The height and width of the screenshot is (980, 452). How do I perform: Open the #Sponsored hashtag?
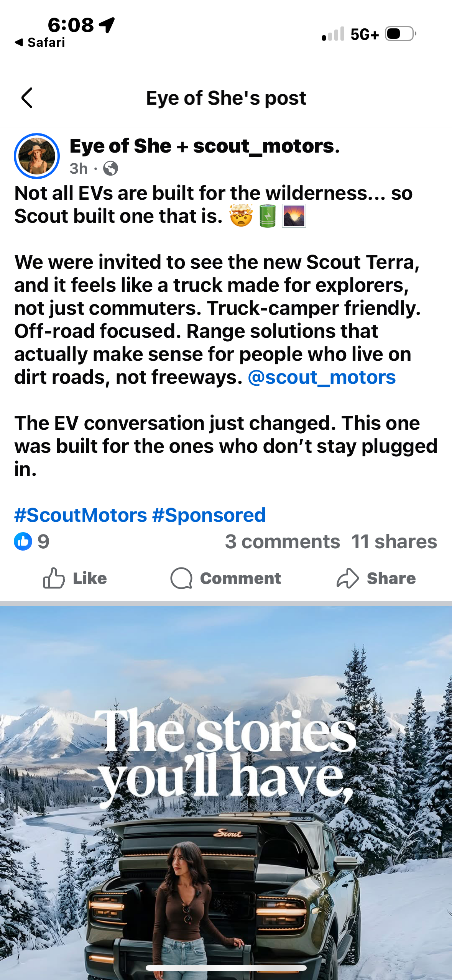click(209, 515)
